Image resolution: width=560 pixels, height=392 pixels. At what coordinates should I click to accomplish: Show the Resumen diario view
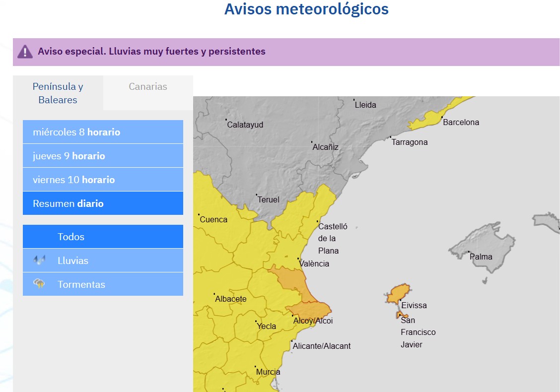point(103,203)
